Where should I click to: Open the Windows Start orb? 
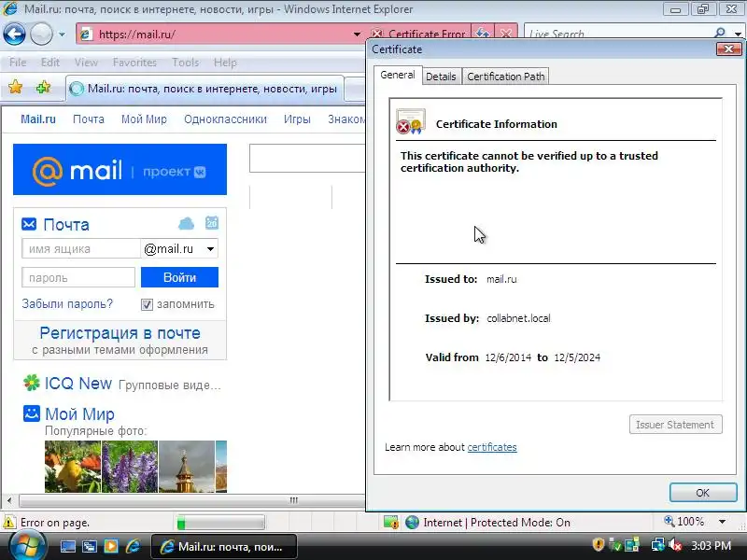click(26, 546)
